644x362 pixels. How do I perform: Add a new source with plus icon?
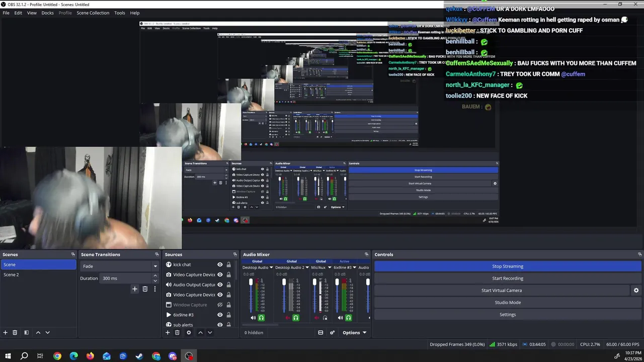pyautogui.click(x=168, y=332)
